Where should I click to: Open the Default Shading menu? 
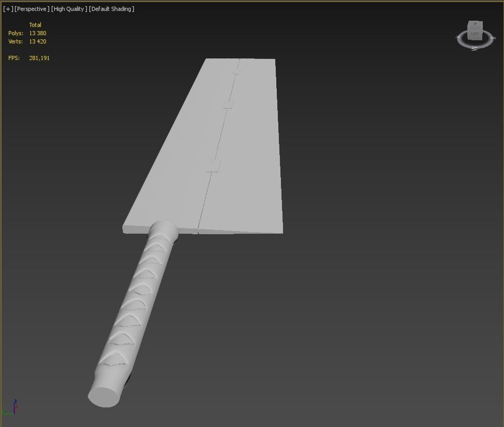(112, 9)
